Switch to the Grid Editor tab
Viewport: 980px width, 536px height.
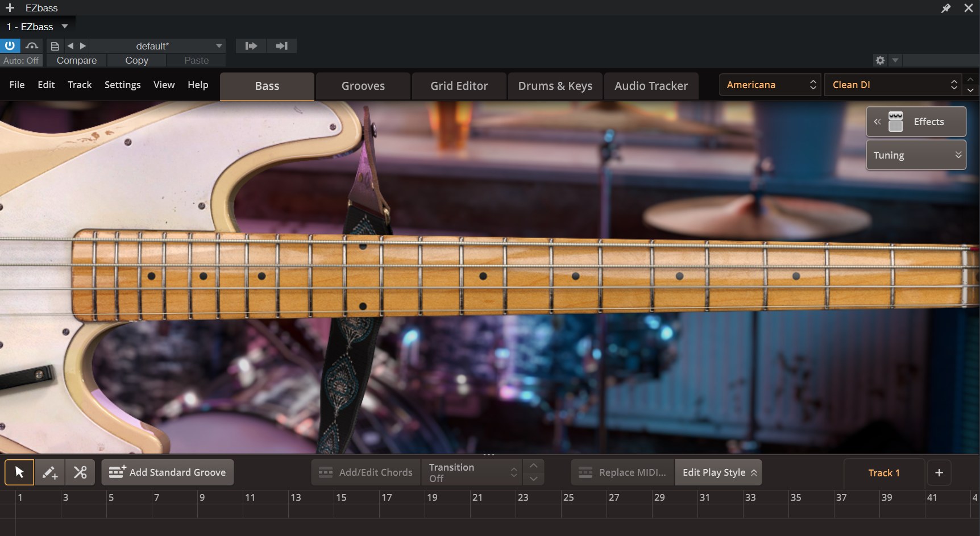point(459,86)
